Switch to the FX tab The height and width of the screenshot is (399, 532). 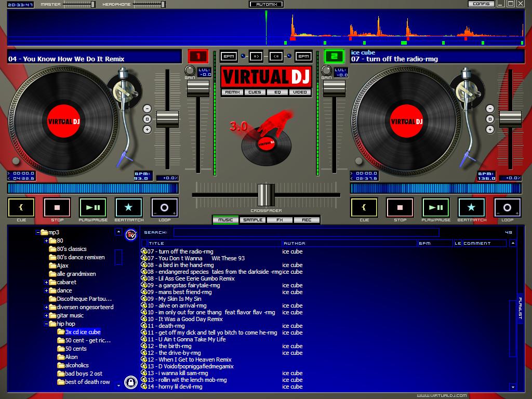[x=280, y=220]
